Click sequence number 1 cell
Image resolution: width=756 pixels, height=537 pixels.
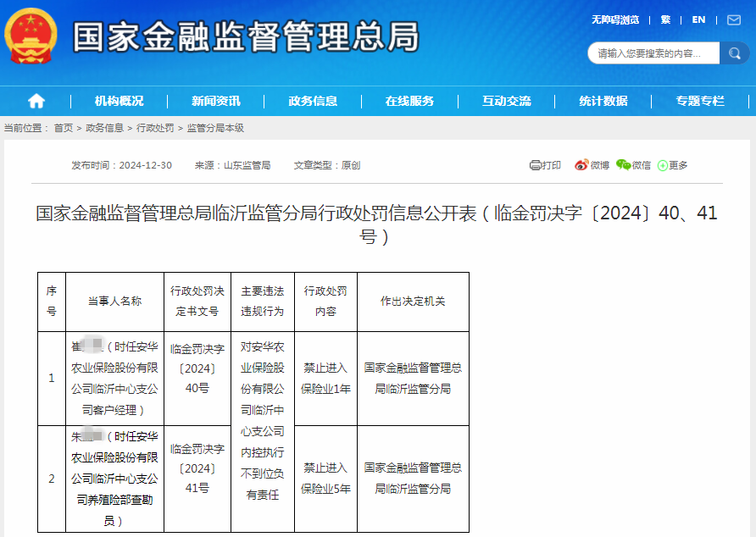click(52, 379)
